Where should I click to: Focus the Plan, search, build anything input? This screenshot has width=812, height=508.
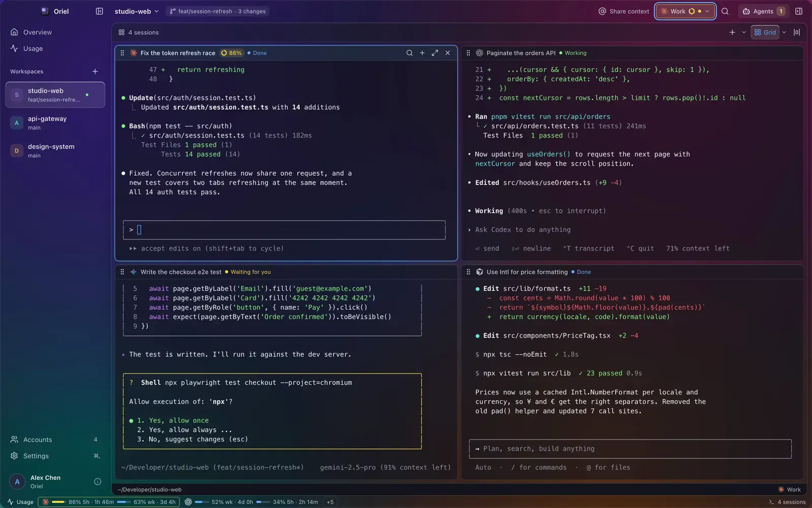point(630,449)
